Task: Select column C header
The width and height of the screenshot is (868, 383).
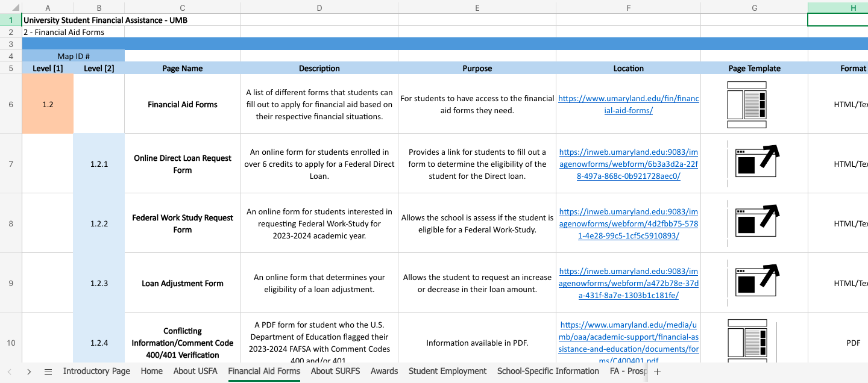Action: click(x=183, y=7)
